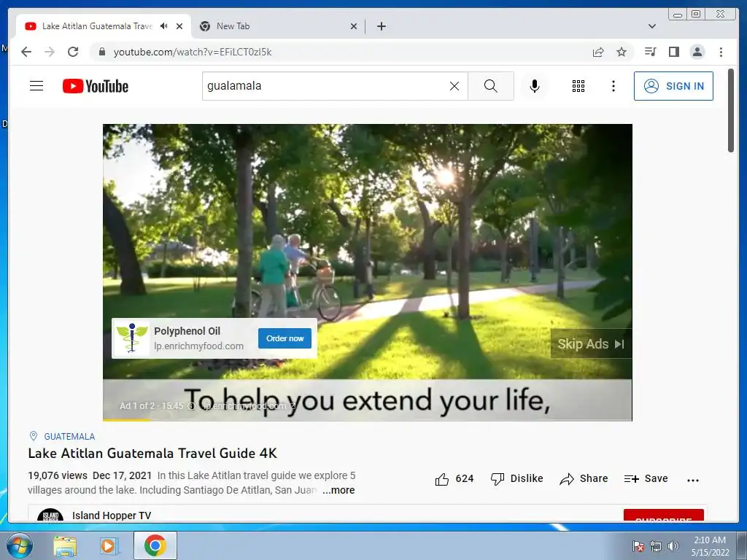The image size is (747, 560).
Task: Toggle the Chrome side panel
Action: tap(673, 52)
